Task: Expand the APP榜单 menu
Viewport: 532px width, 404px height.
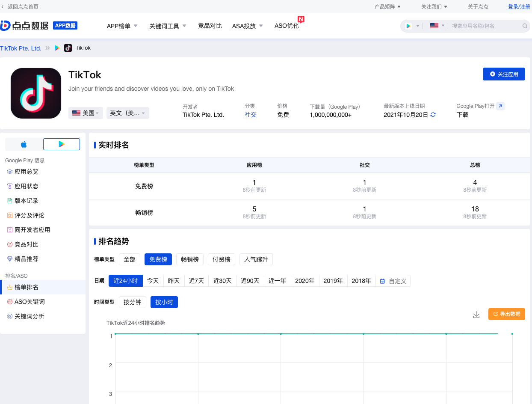Action: (x=122, y=26)
